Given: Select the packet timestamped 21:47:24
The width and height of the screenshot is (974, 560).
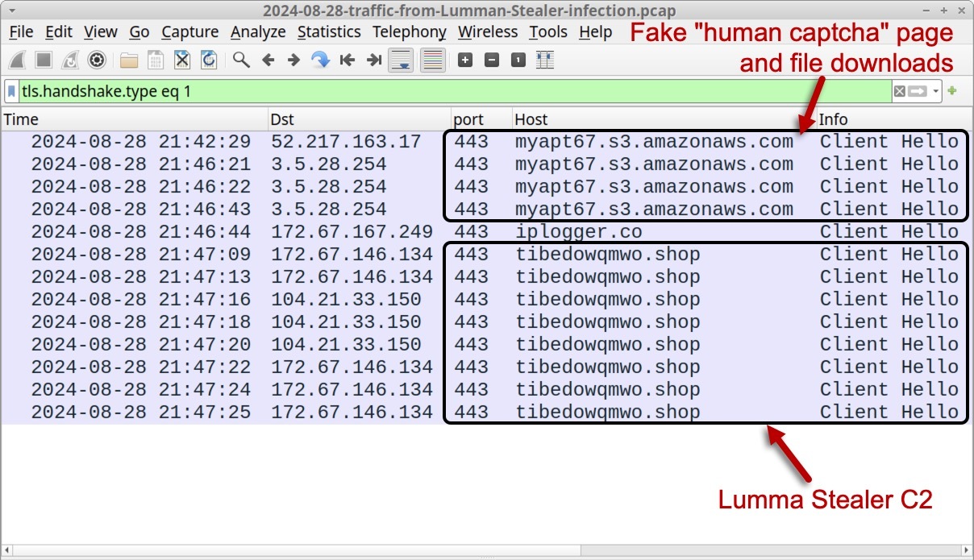Looking at the screenshot, I should pos(487,390).
